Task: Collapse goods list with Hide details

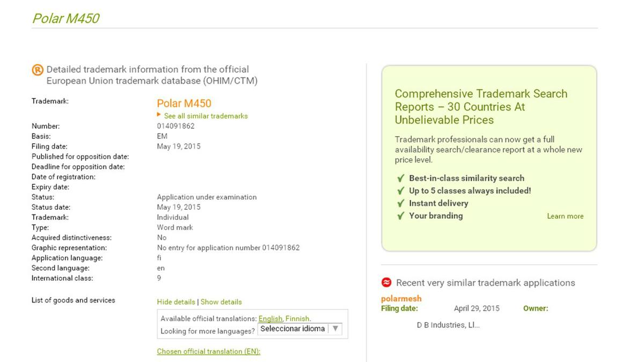Action: tap(176, 302)
